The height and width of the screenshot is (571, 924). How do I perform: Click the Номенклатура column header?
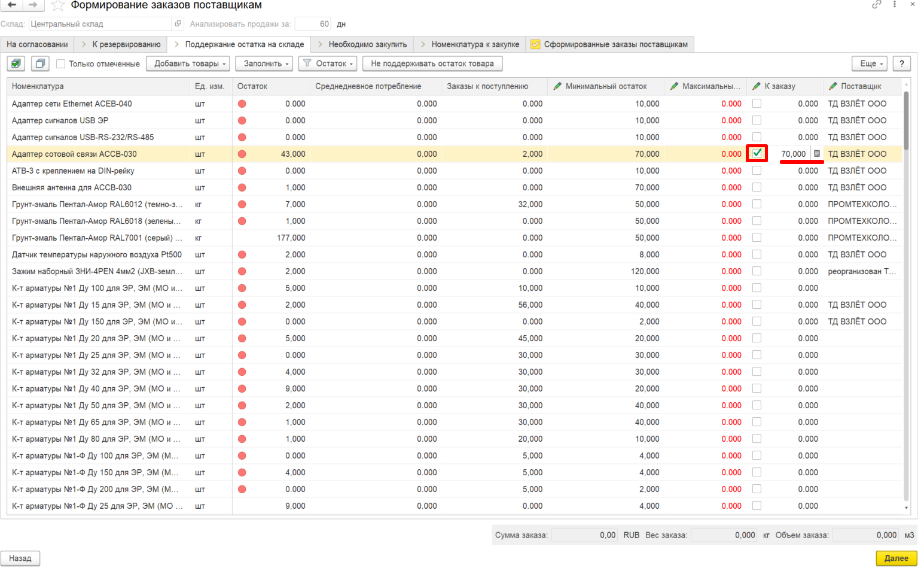[99, 86]
